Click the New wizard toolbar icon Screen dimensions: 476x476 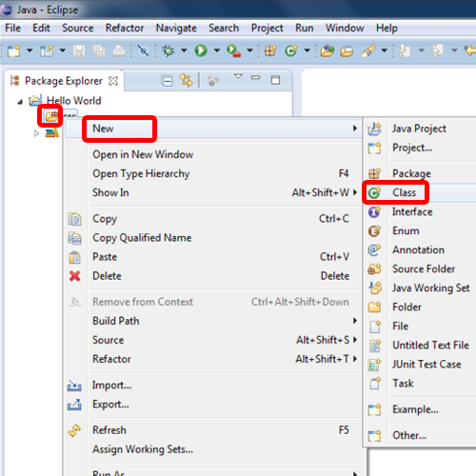click(14, 50)
